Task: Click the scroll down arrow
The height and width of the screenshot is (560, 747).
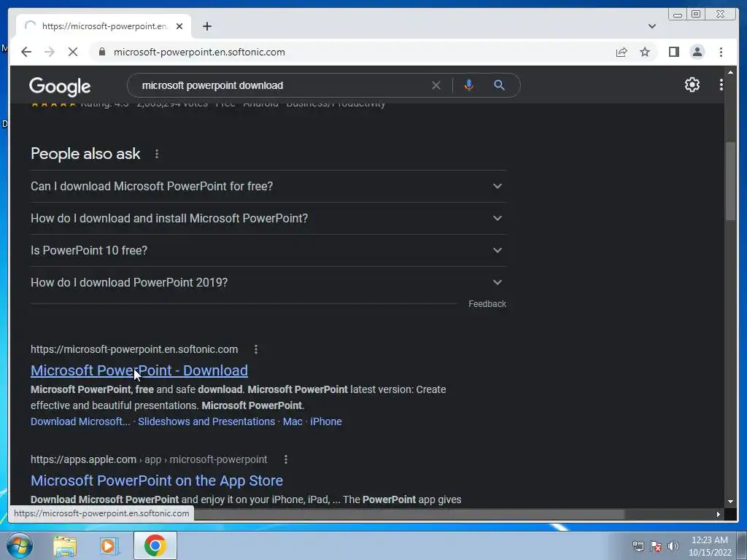Action: pyautogui.click(x=729, y=502)
